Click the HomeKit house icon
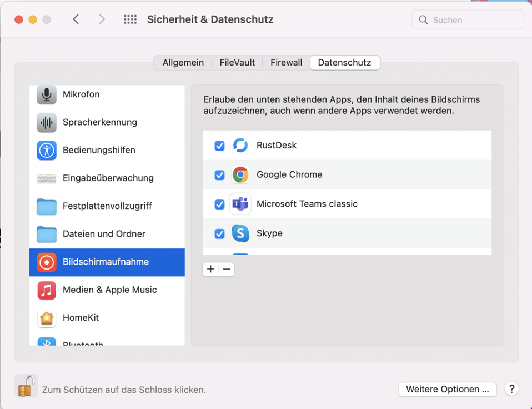Image resolution: width=532 pixels, height=409 pixels. point(47,318)
